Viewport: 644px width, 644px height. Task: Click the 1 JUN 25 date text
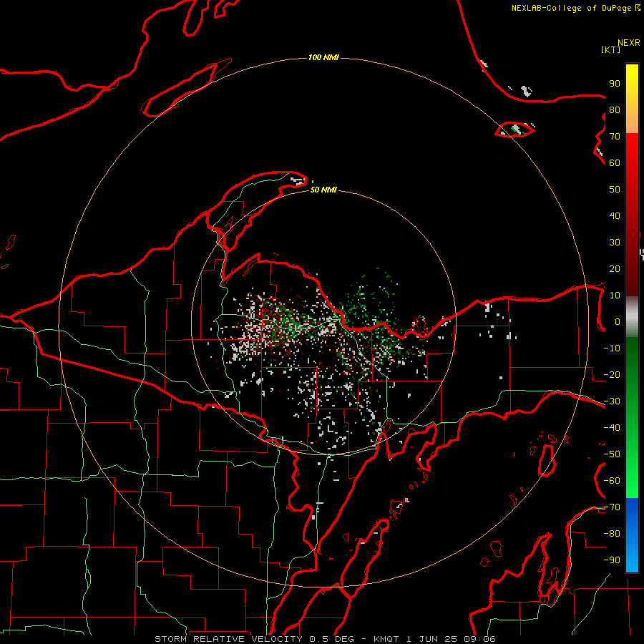[432, 639]
